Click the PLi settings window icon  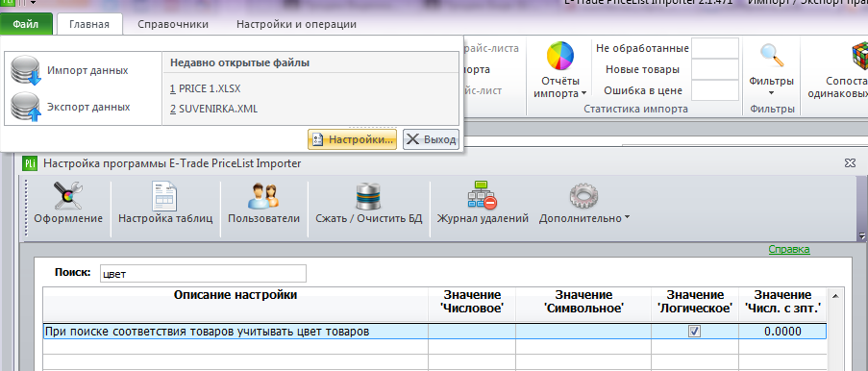coord(30,163)
